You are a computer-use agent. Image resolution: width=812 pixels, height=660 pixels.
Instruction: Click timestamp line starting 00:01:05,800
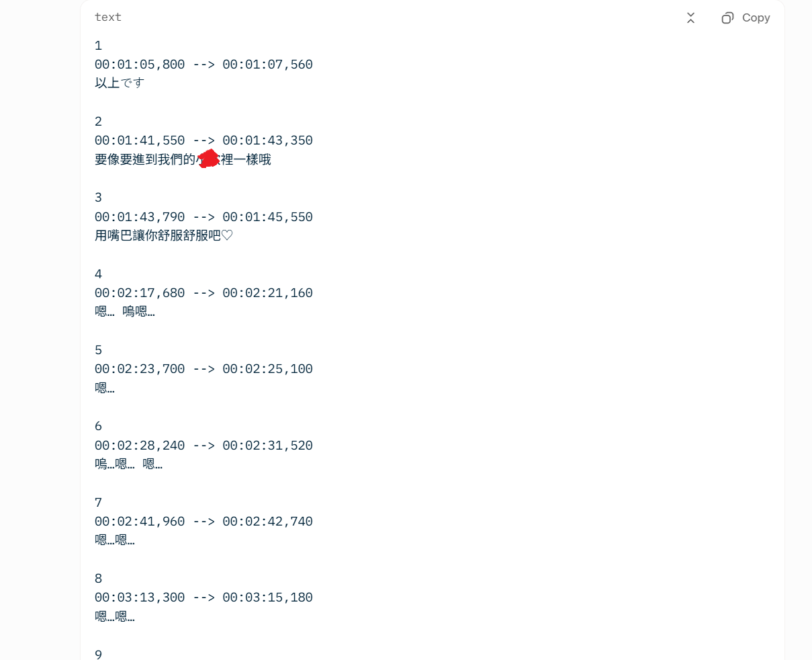pyautogui.click(x=204, y=65)
